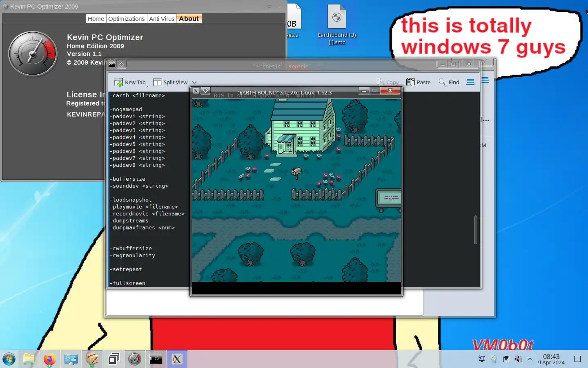Switch to Kevin PC Optimizer gauge taskbar entry

coord(134,359)
